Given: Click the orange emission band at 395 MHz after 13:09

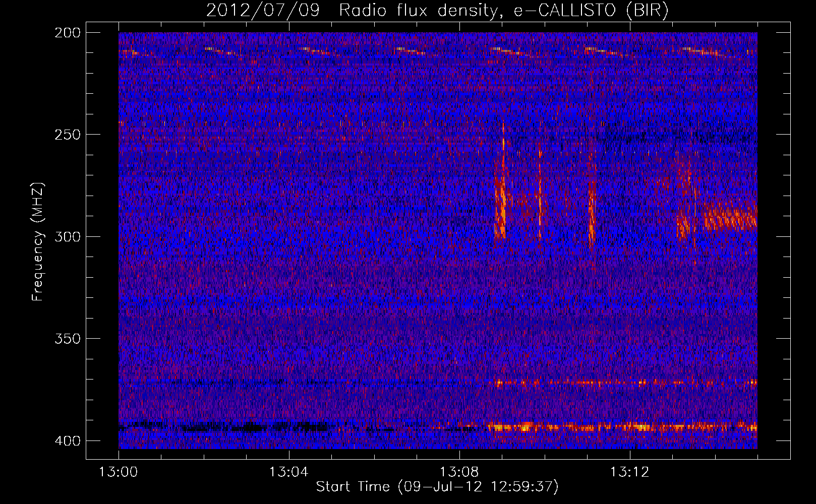Looking at the screenshot, I should click(x=622, y=427).
